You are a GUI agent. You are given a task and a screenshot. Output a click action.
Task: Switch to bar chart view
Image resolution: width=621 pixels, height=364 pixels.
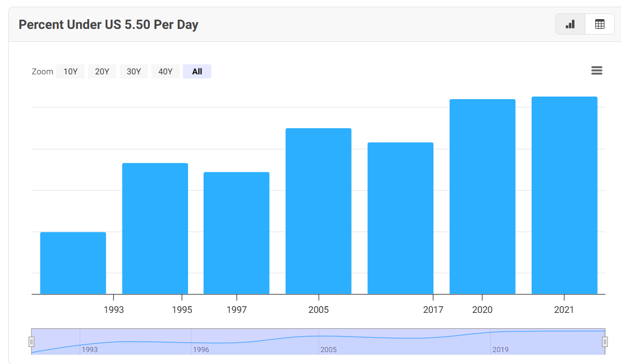point(570,24)
